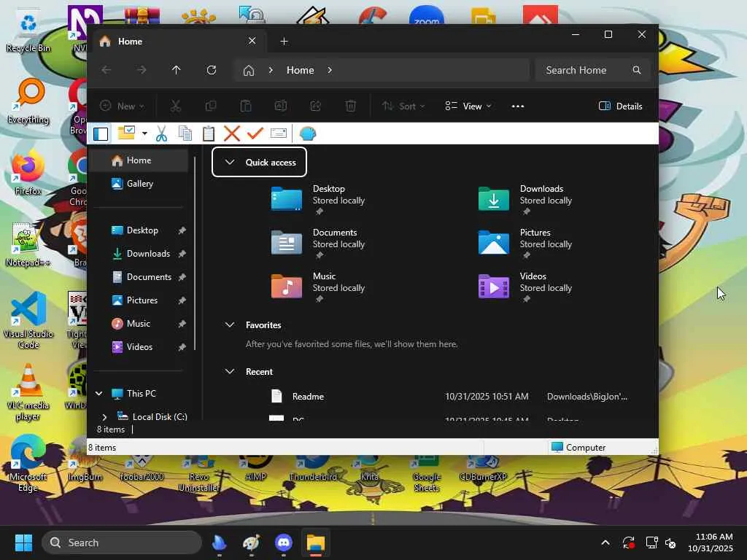Click the taskbar Search box

click(122, 542)
